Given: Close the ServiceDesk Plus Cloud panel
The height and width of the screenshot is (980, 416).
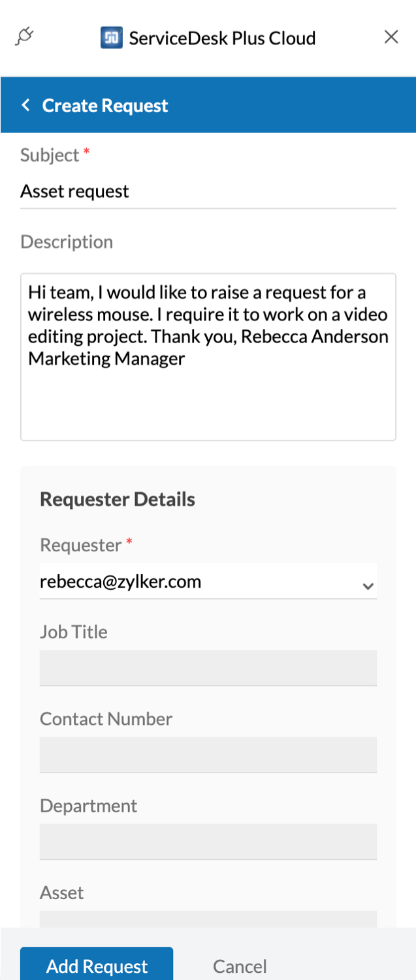Looking at the screenshot, I should click(391, 37).
